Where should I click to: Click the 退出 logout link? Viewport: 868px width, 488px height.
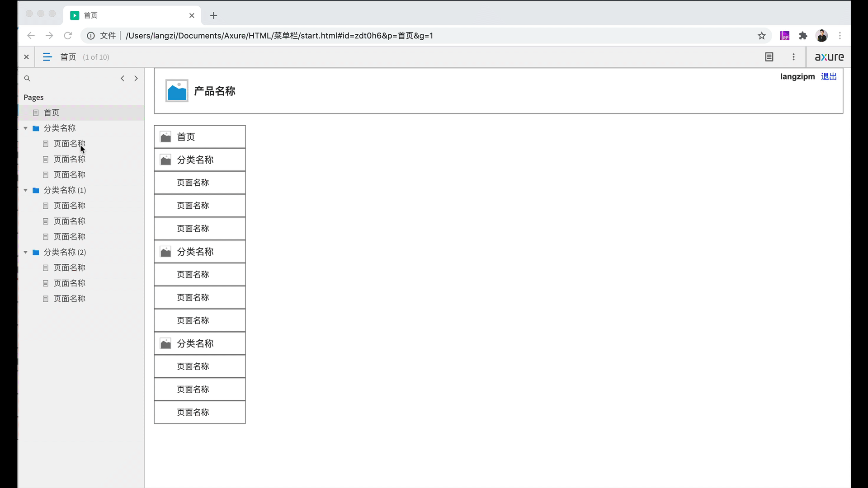point(829,76)
